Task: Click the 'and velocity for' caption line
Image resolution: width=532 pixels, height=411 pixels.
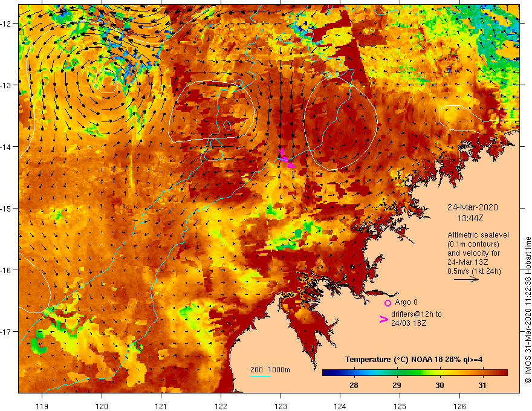Action: [x=473, y=253]
